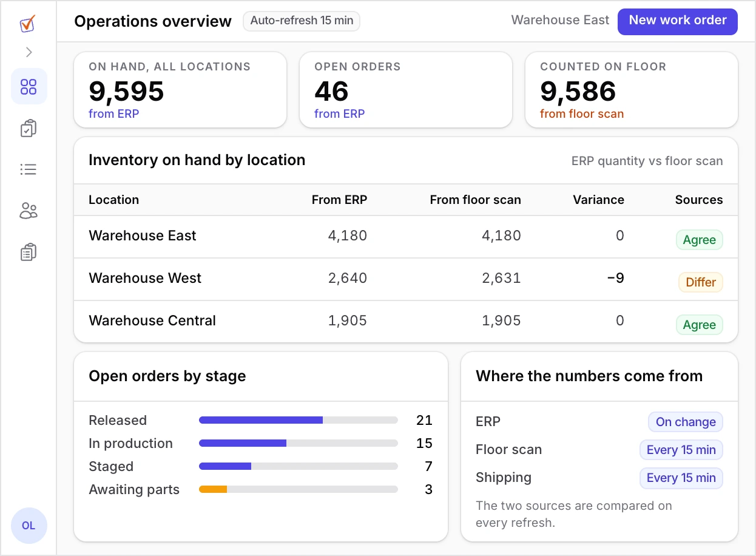Image resolution: width=756 pixels, height=556 pixels.
Task: Click the Location column header
Action: point(114,200)
